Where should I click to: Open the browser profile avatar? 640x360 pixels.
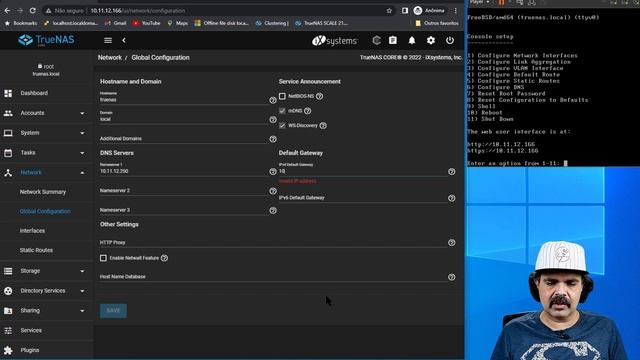pyautogui.click(x=418, y=11)
